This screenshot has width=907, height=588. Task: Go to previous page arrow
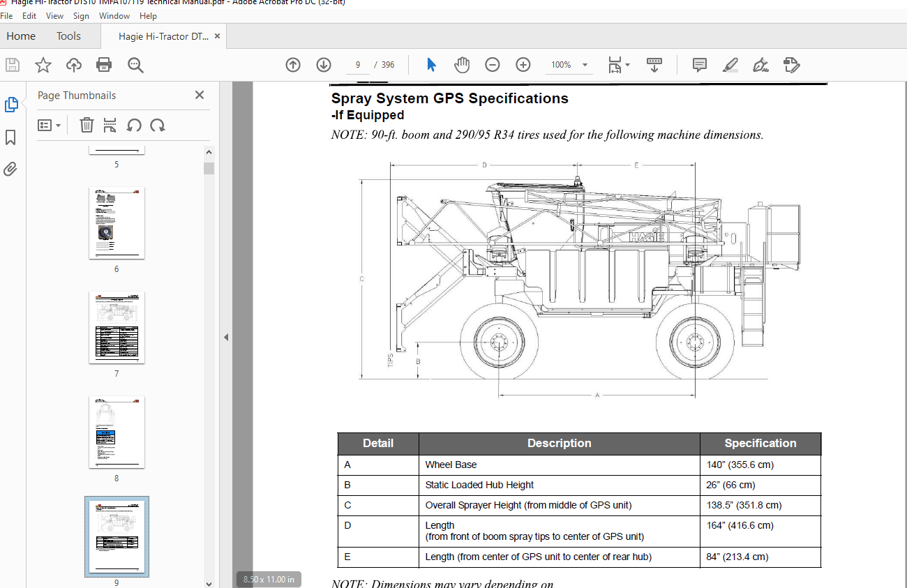click(x=293, y=65)
